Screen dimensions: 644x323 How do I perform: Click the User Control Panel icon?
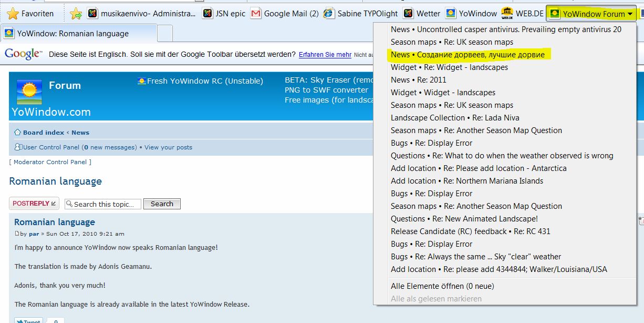[18, 147]
